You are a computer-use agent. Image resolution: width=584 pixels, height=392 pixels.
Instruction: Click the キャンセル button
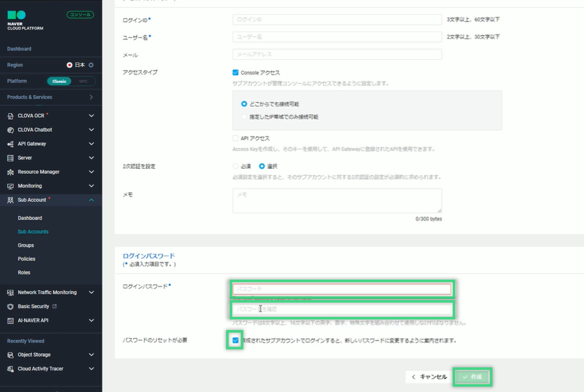[428, 377]
